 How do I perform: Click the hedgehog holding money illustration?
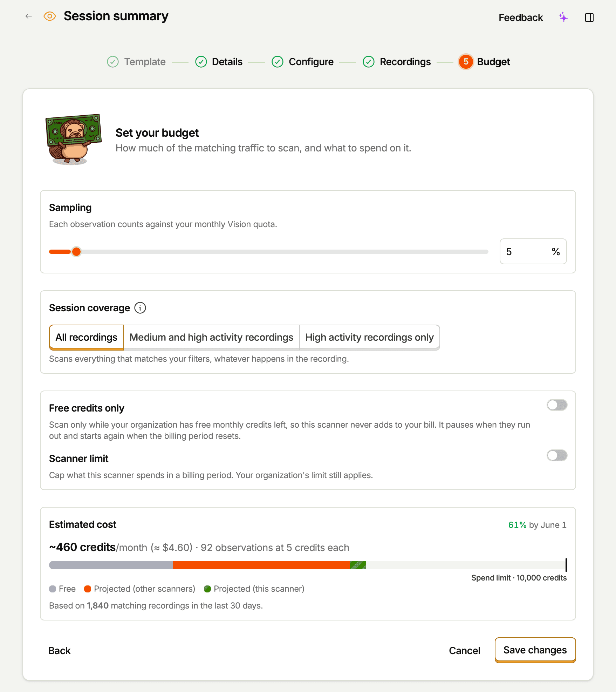[x=74, y=140]
